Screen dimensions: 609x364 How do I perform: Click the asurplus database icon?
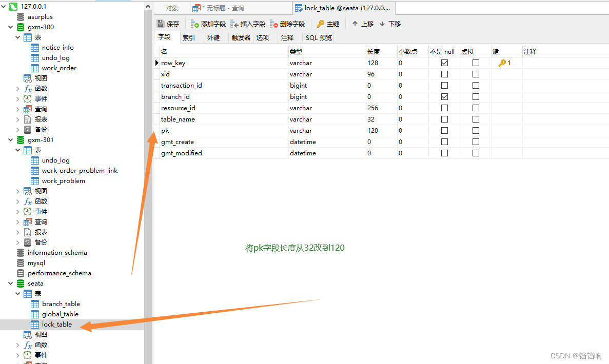21,17
